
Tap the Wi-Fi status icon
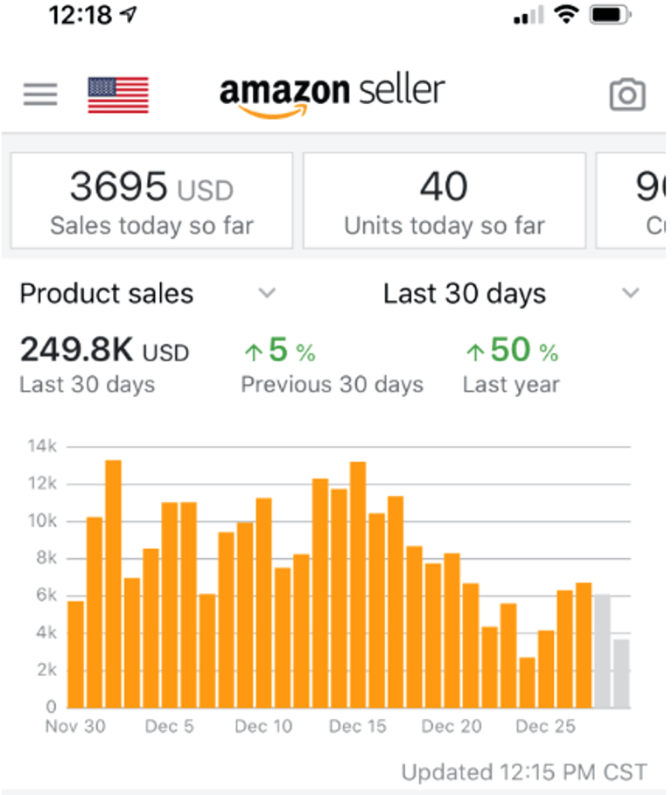click(x=569, y=15)
